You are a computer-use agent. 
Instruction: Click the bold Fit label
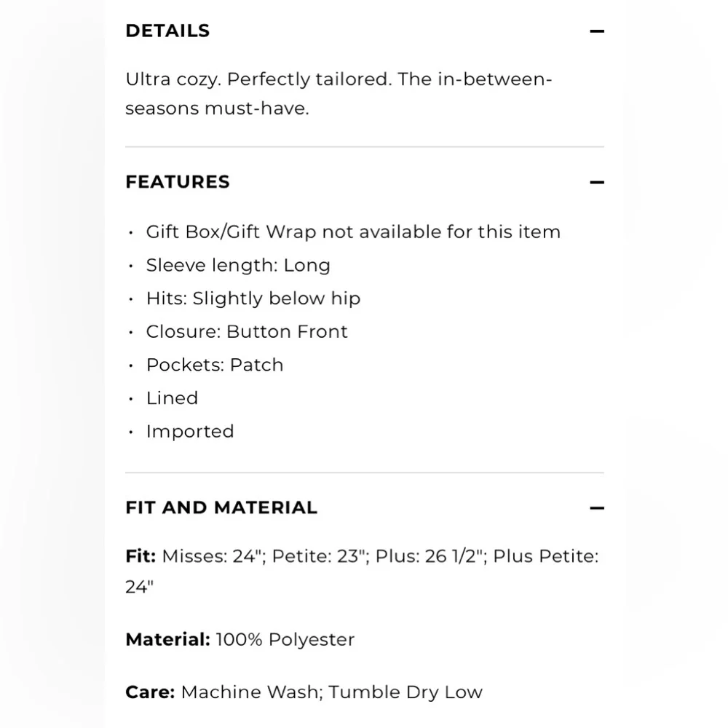[141, 556]
